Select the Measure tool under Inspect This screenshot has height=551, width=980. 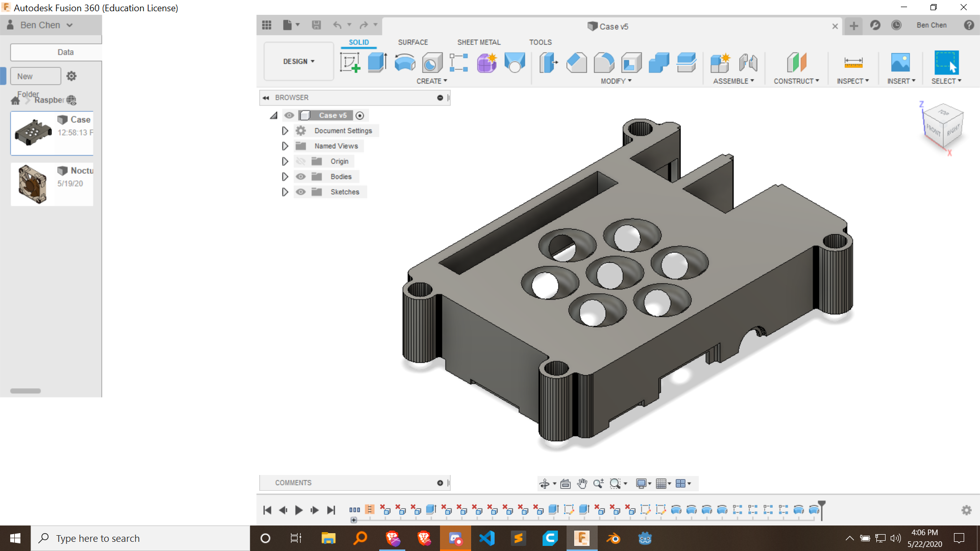click(853, 63)
